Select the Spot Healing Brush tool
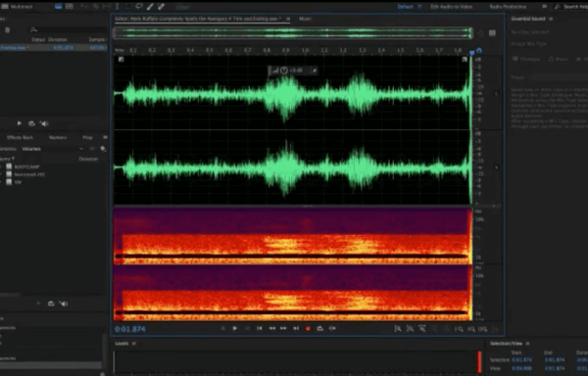Viewport: 588px width, 376px height. (161, 7)
